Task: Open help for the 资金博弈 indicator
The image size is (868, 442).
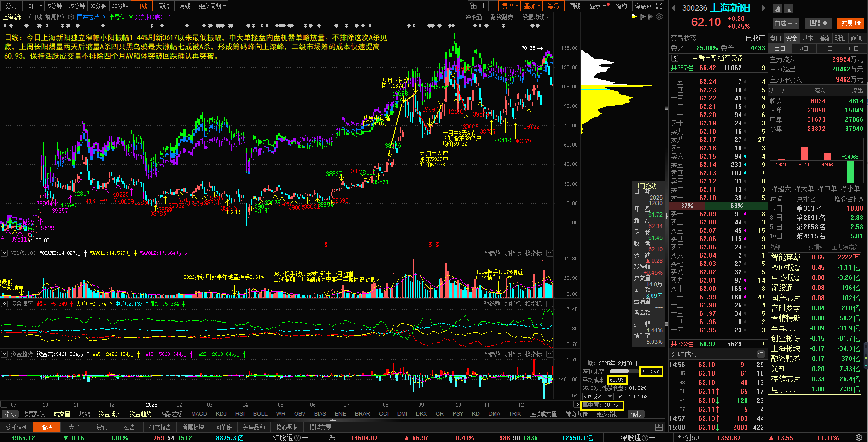Action: (x=5, y=304)
